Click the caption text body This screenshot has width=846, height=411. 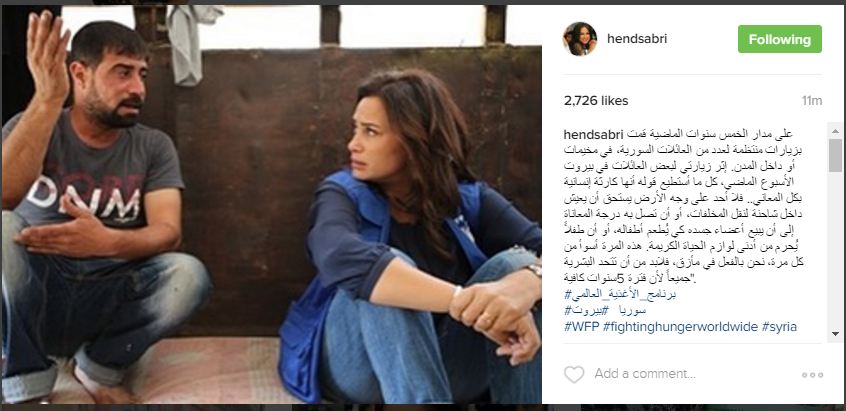point(684,207)
